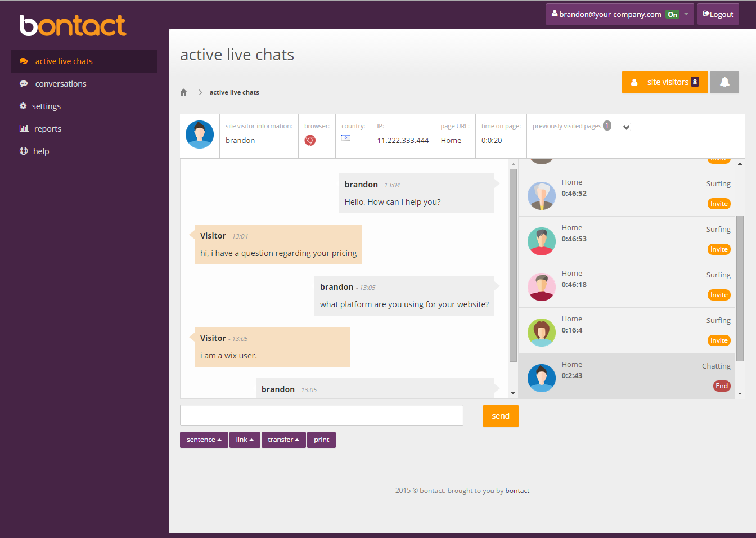Click the previously visited pages count badge
Image resolution: width=756 pixels, height=538 pixels.
pyautogui.click(x=607, y=125)
